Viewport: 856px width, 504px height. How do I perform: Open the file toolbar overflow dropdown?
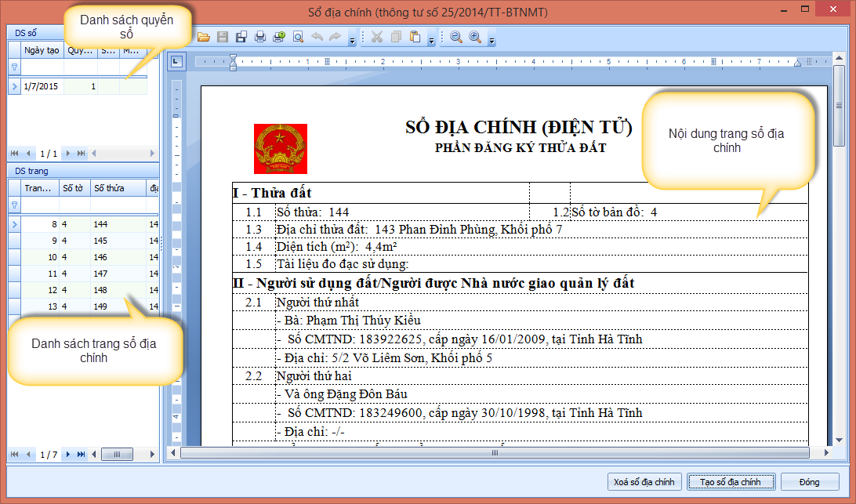click(x=352, y=39)
